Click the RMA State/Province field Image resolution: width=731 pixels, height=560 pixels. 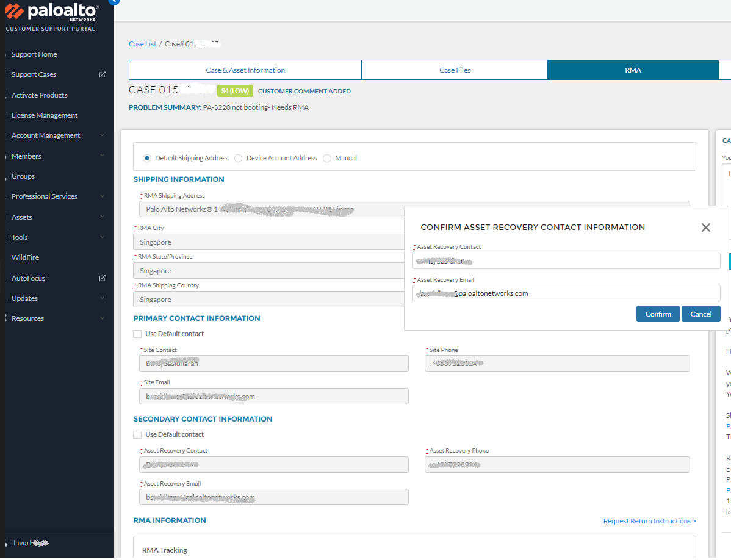point(268,271)
